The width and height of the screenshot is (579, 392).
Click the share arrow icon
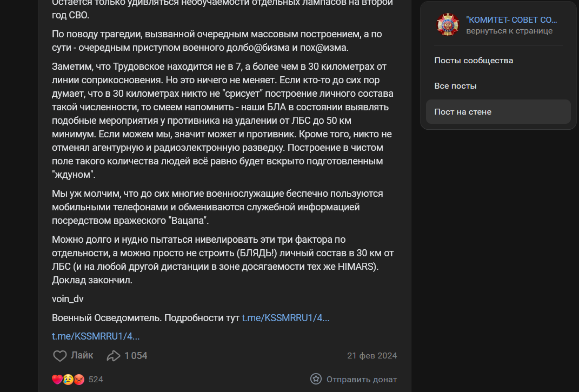point(114,356)
